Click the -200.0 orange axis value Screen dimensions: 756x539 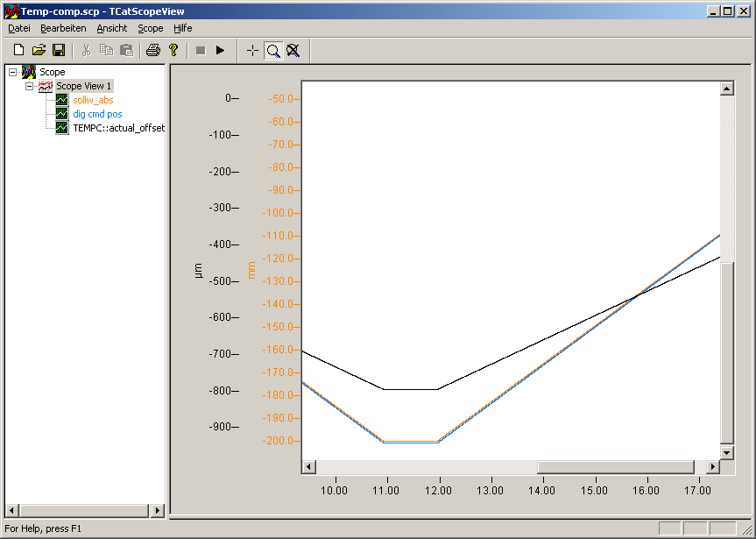click(x=279, y=441)
